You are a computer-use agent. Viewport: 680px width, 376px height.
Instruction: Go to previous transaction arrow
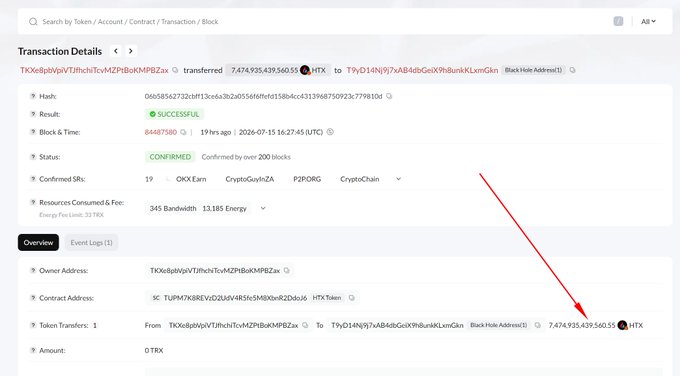tap(116, 51)
